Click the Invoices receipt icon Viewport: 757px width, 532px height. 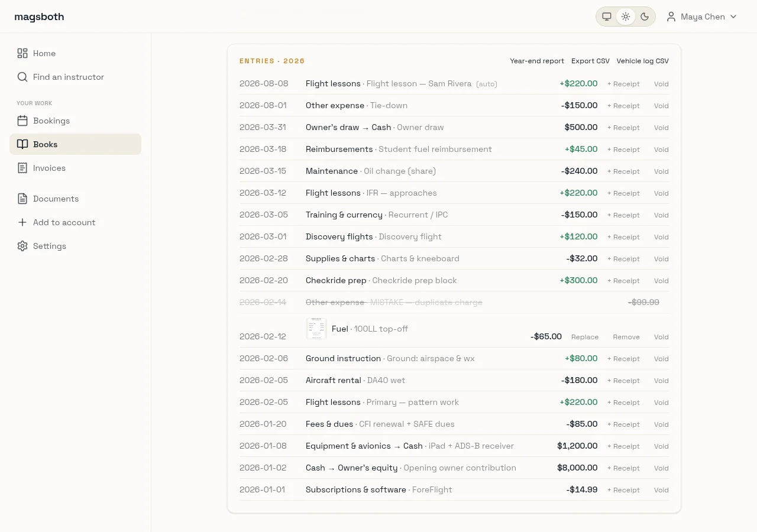pyautogui.click(x=22, y=168)
